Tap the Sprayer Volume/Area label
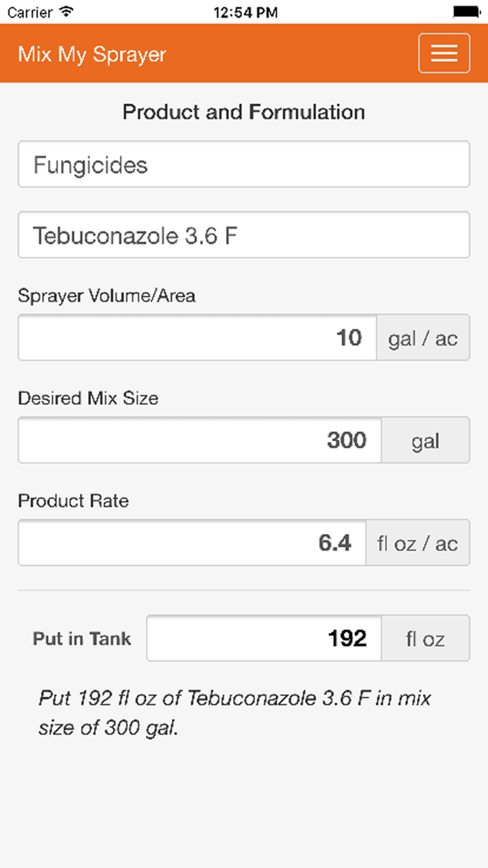The height and width of the screenshot is (868, 488). [106, 296]
